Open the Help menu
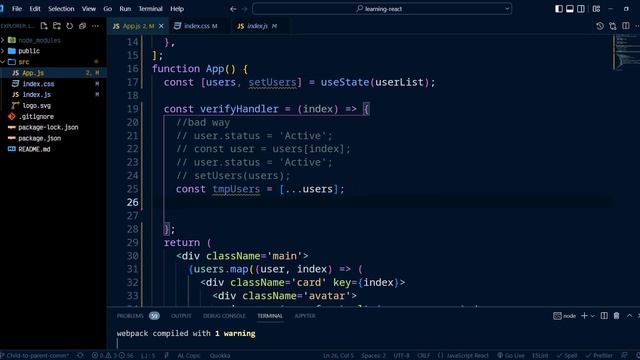This screenshot has height=360, width=640. pyautogui.click(x=177, y=9)
